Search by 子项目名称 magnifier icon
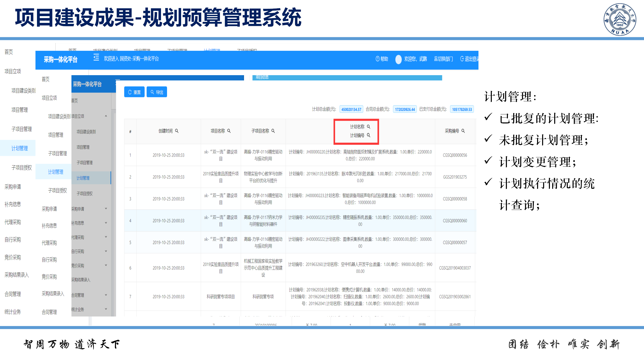Screen dimensions: 644x362 (273, 131)
